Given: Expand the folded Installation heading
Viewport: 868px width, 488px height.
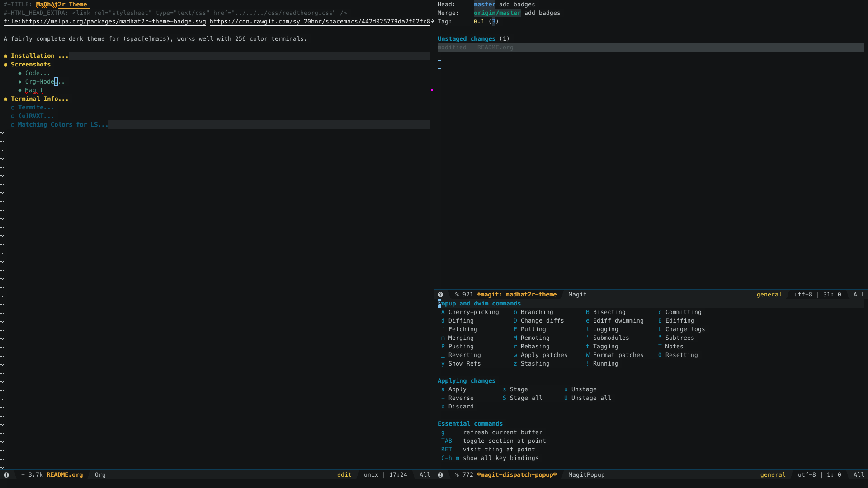Looking at the screenshot, I should coord(39,56).
